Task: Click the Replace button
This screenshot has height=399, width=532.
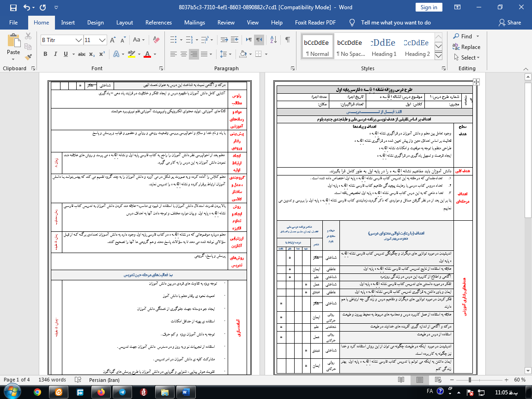Action: click(x=467, y=47)
